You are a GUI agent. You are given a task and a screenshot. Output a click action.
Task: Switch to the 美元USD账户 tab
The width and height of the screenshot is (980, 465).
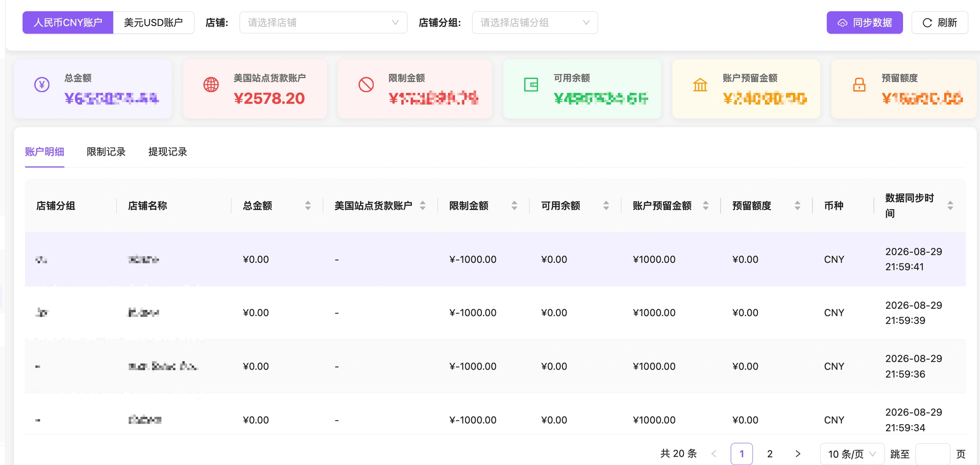pos(154,22)
